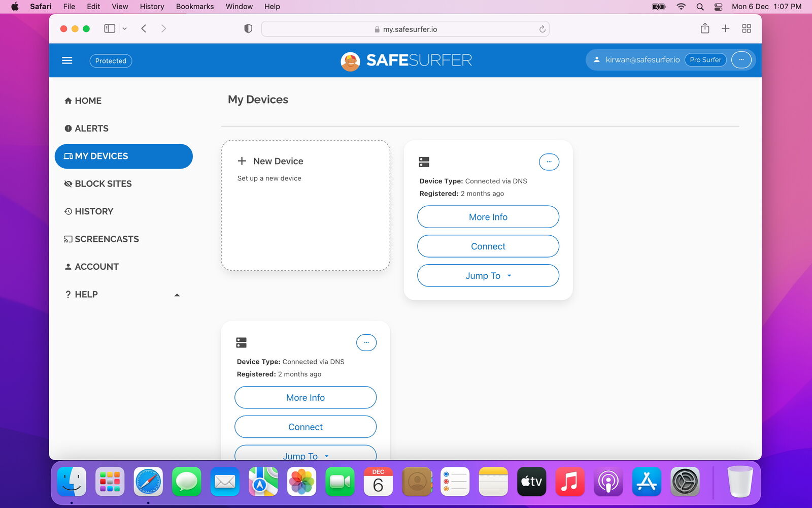Click kirwan@safesurfer.io account email
Screen dimensions: 812x508
[x=642, y=60]
